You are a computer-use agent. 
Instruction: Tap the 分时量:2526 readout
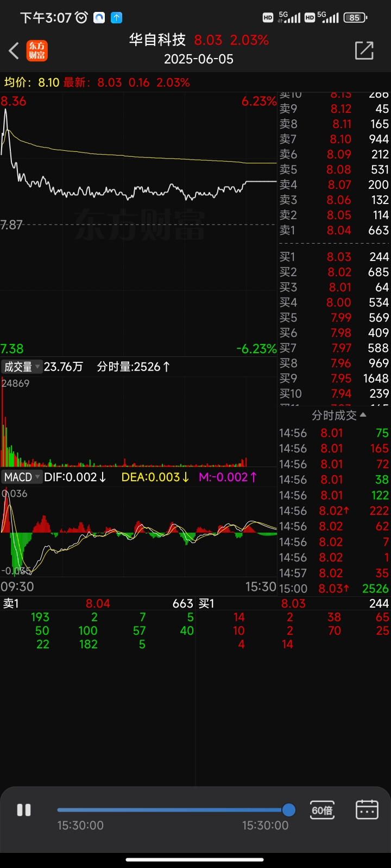134,367
